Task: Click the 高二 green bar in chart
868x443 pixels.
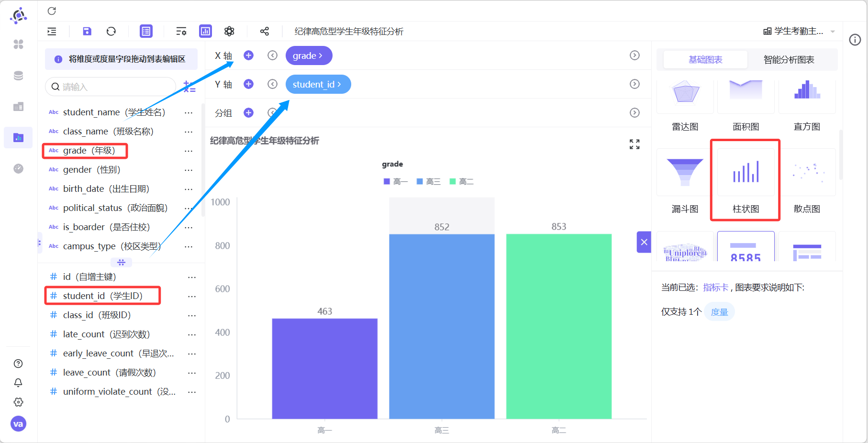Action: pyautogui.click(x=558, y=326)
